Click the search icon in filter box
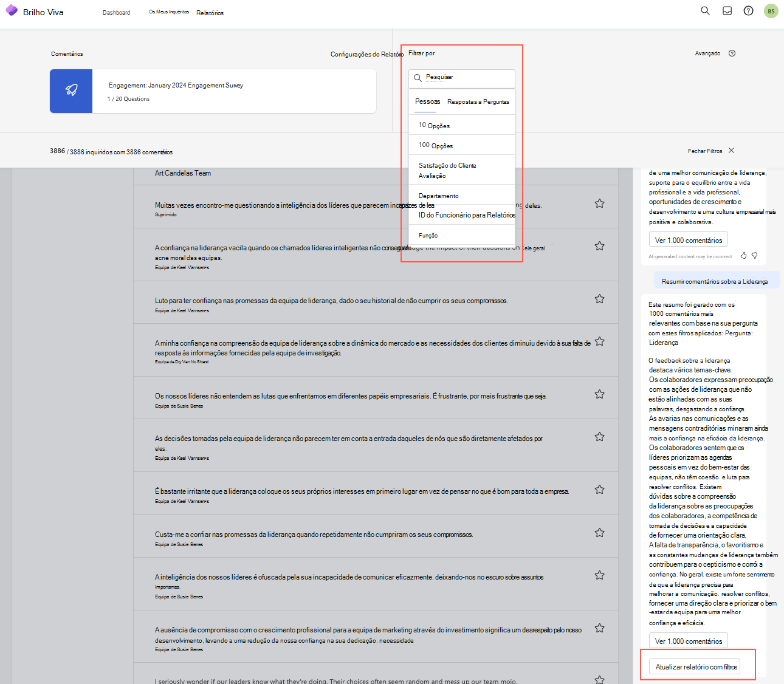The width and height of the screenshot is (784, 684). (x=418, y=78)
